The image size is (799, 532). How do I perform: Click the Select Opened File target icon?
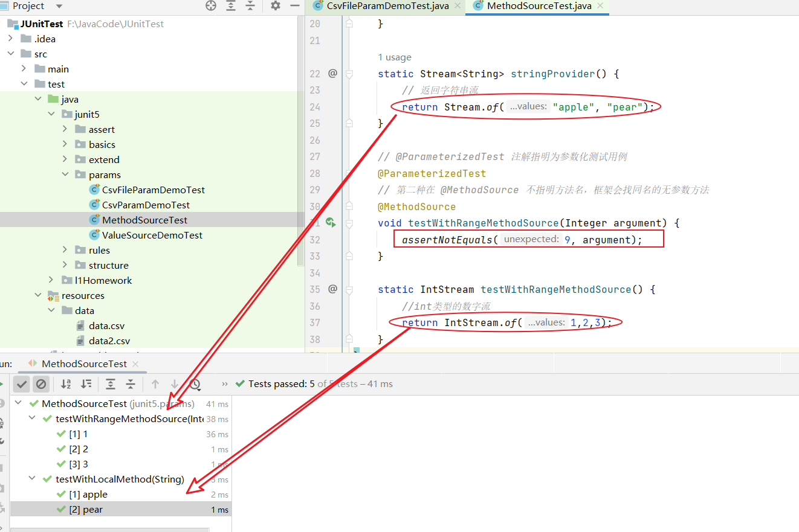click(x=211, y=6)
